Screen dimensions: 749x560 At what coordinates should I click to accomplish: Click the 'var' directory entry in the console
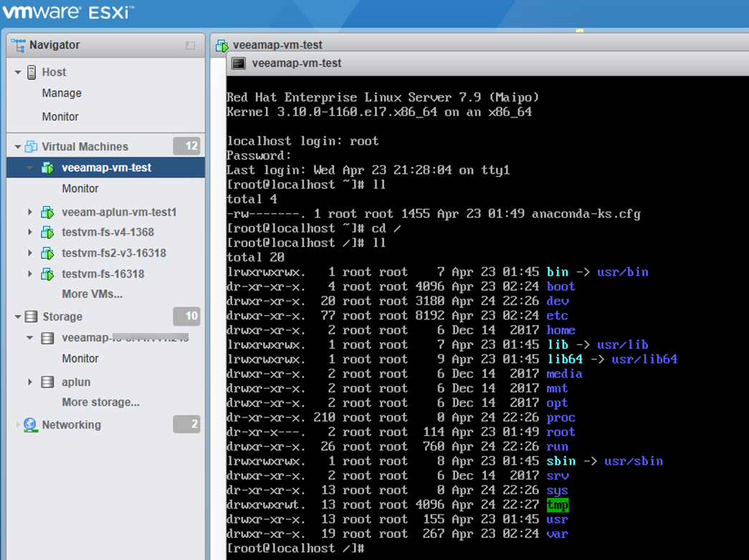[x=557, y=534]
